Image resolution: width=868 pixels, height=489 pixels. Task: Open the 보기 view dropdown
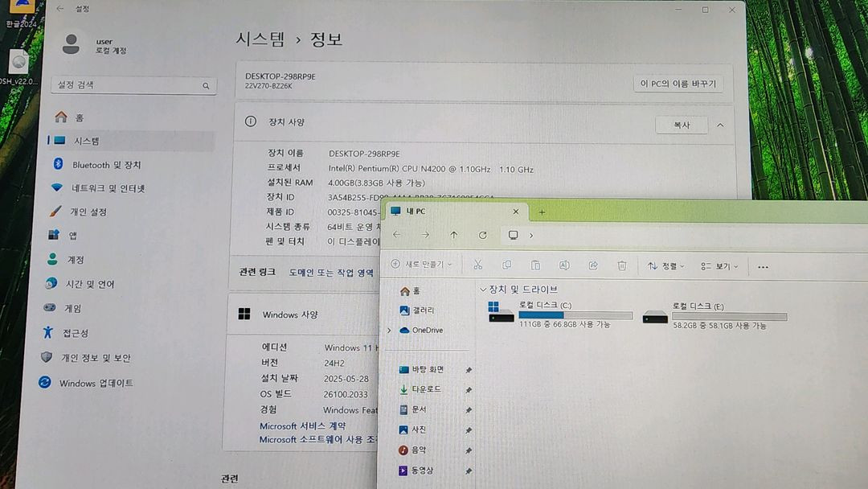[x=719, y=265]
